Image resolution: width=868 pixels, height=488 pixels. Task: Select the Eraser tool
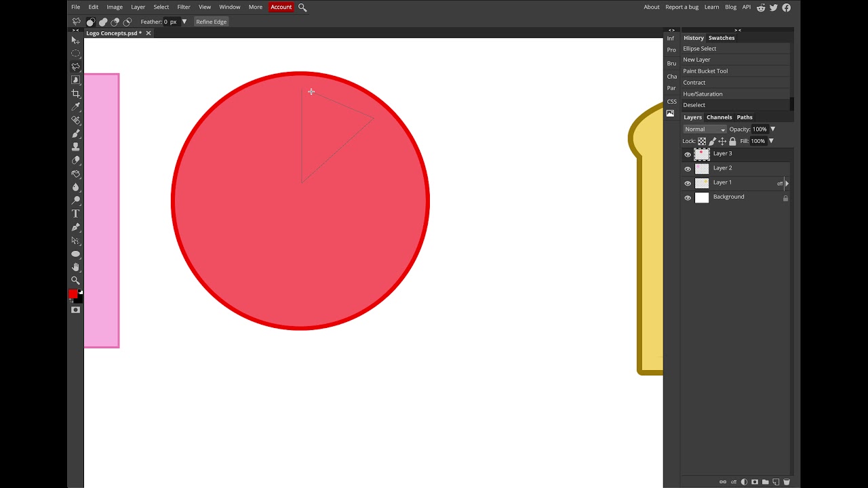tap(75, 160)
